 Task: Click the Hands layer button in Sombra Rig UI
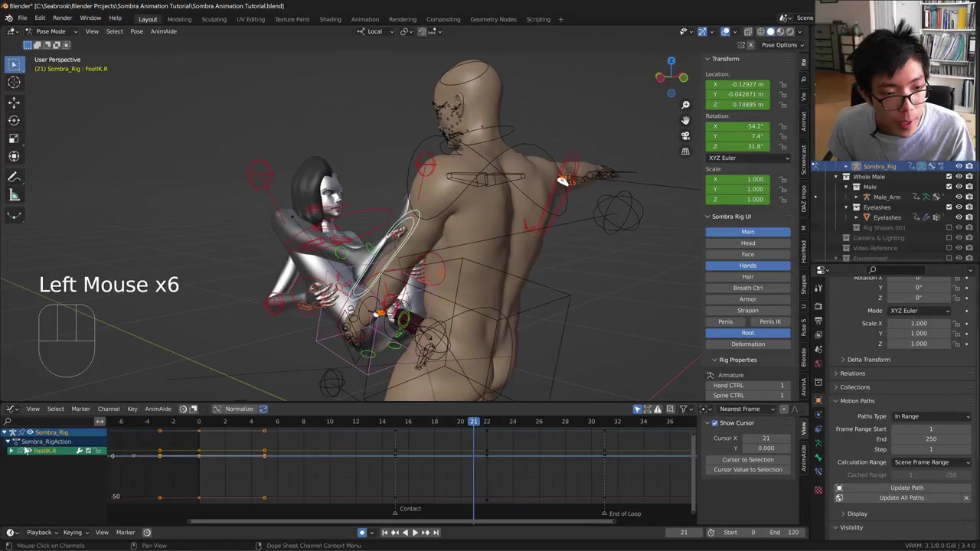pyautogui.click(x=747, y=266)
